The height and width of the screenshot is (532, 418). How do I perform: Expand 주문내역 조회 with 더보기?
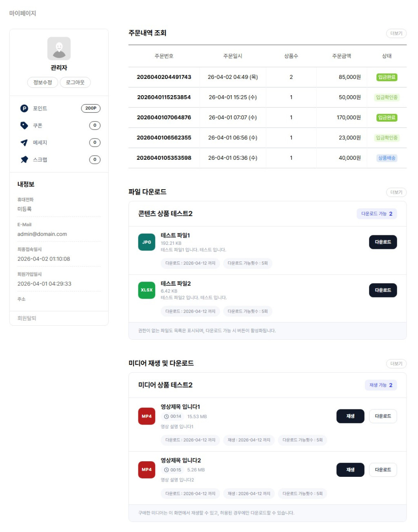396,34
